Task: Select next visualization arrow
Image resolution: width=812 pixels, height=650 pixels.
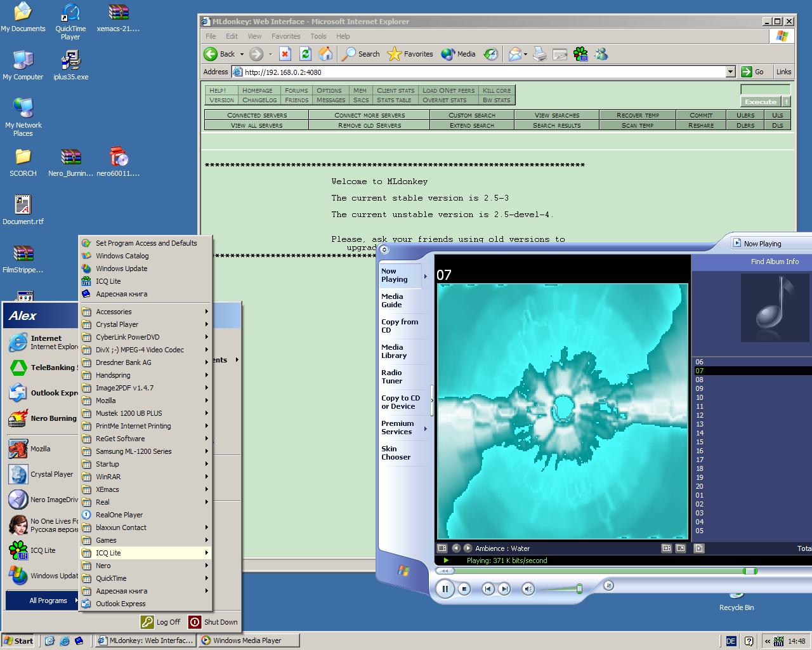Action: pyautogui.click(x=468, y=548)
